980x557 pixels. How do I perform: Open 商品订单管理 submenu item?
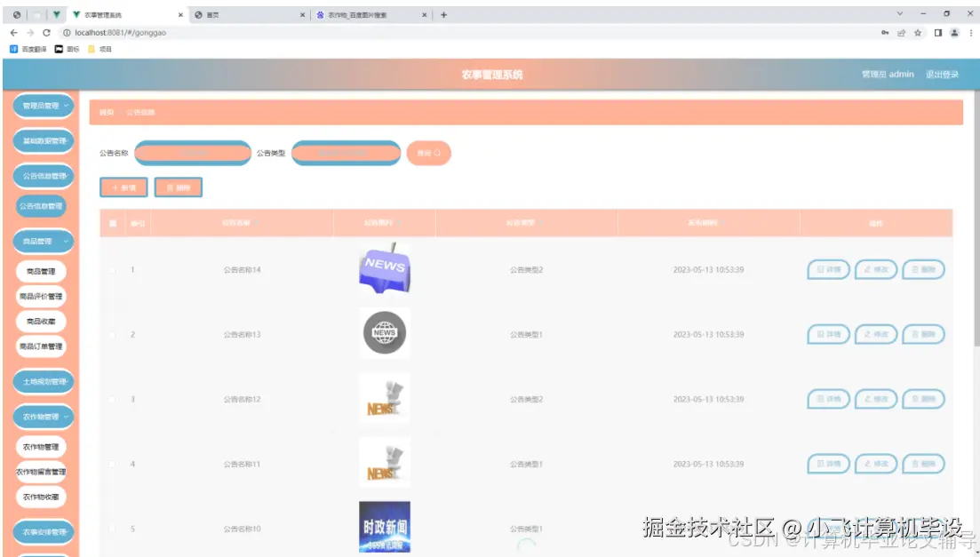coord(41,346)
